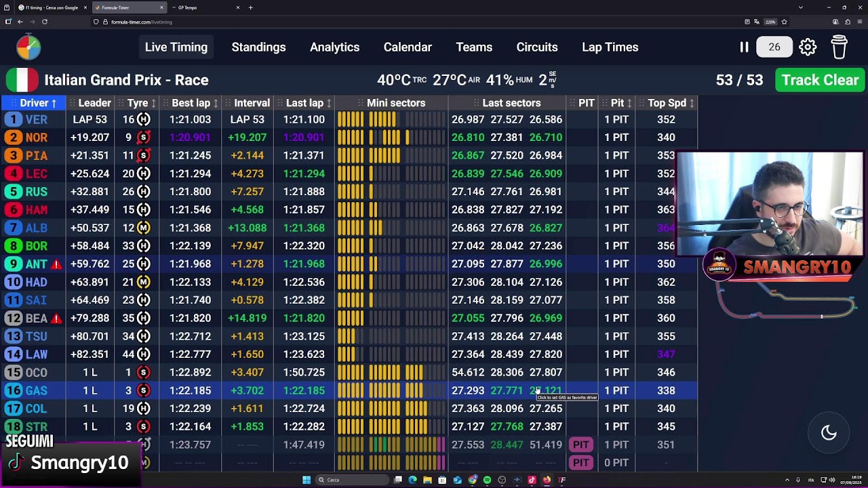The width and height of the screenshot is (868, 488).
Task: Click the Windows Start button
Action: (x=307, y=480)
